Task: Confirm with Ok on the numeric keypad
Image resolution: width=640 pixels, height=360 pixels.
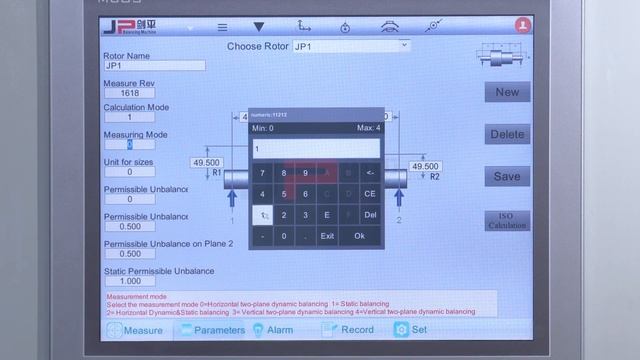Action: click(x=359, y=236)
